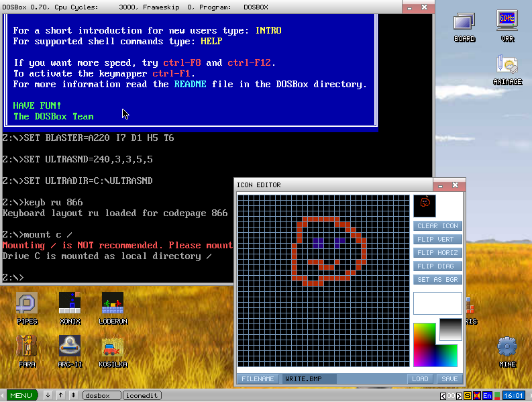
Task: Open the BOARD desktop icon
Action: tap(464, 27)
